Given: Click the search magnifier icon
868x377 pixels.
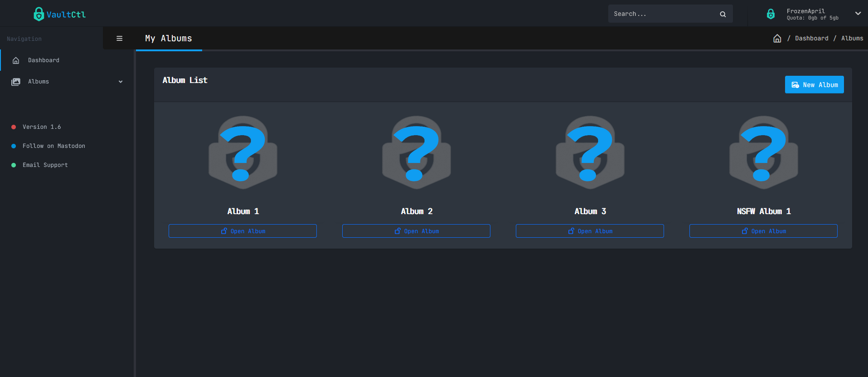Looking at the screenshot, I should coord(723,14).
